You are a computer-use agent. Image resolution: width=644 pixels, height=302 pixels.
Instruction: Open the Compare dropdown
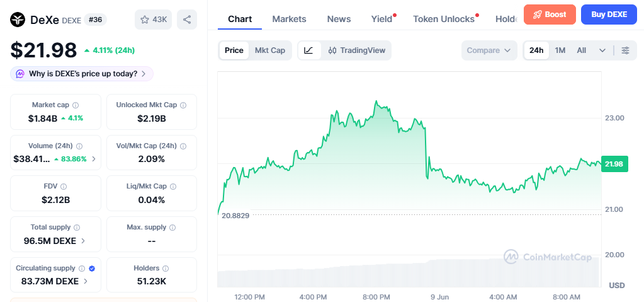[x=489, y=50]
